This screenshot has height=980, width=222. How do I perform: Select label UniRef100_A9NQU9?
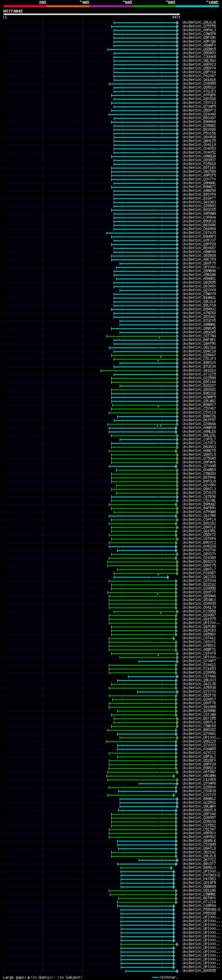199,156
